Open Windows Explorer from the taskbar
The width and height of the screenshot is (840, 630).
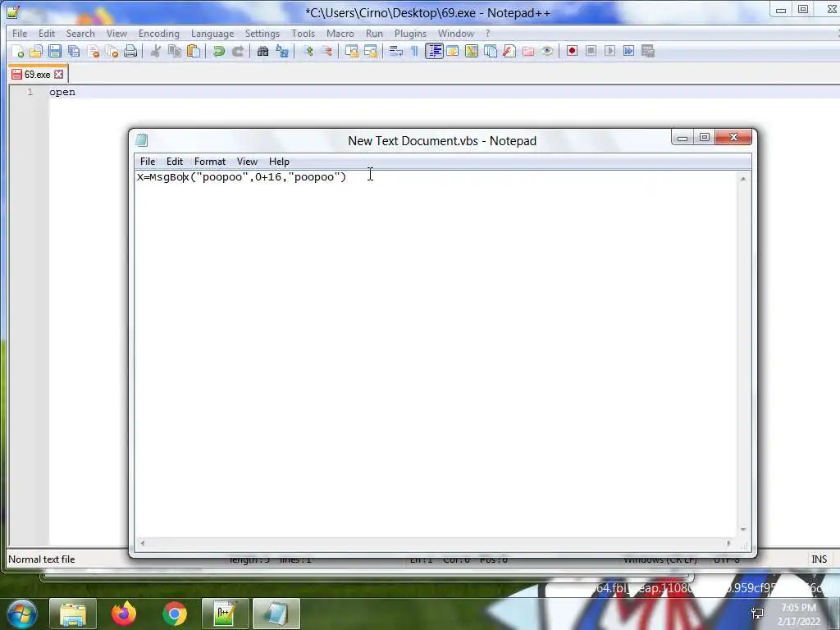[73, 614]
